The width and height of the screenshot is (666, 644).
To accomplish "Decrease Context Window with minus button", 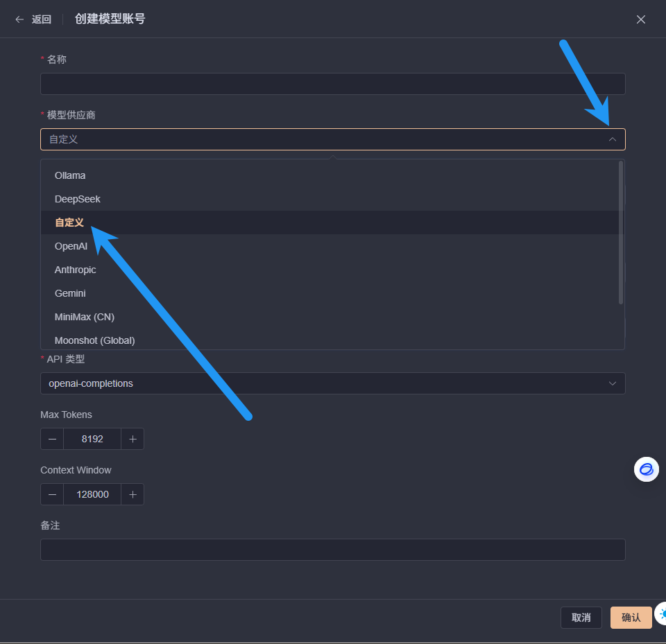I will point(52,494).
